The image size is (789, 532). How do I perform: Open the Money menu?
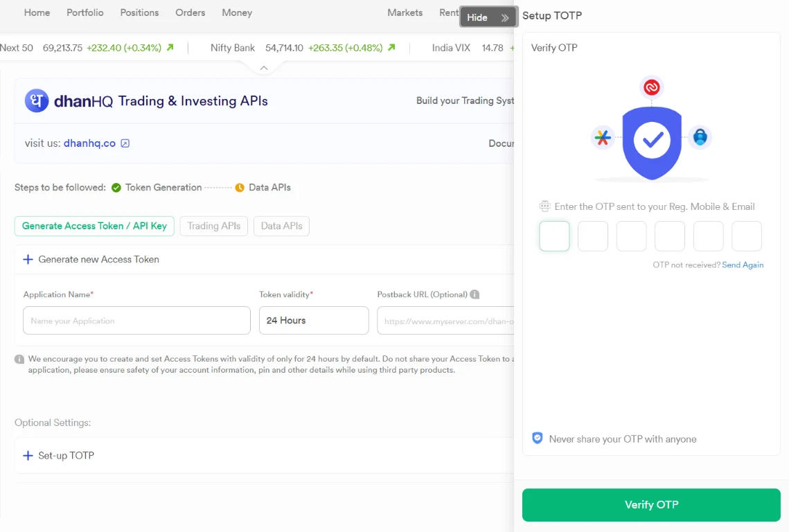click(x=237, y=12)
